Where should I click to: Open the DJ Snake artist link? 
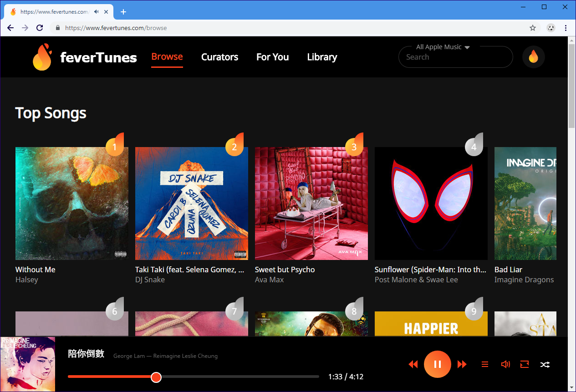pyautogui.click(x=150, y=280)
